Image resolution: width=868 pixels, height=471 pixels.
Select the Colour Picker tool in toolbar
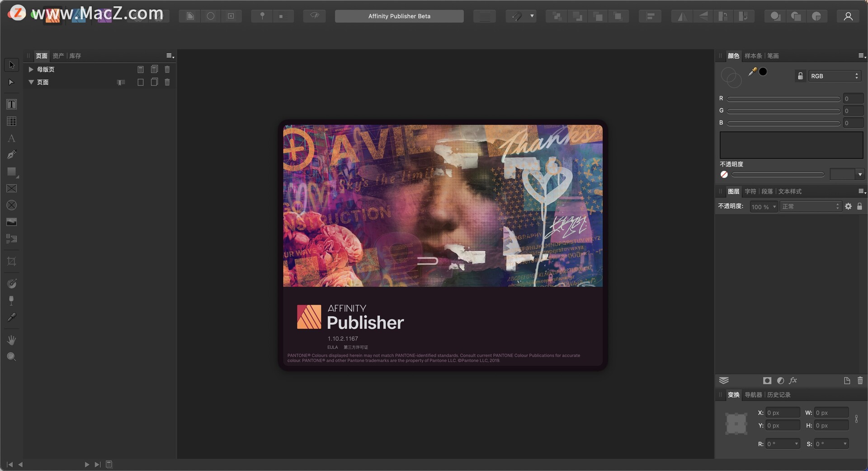click(12, 317)
